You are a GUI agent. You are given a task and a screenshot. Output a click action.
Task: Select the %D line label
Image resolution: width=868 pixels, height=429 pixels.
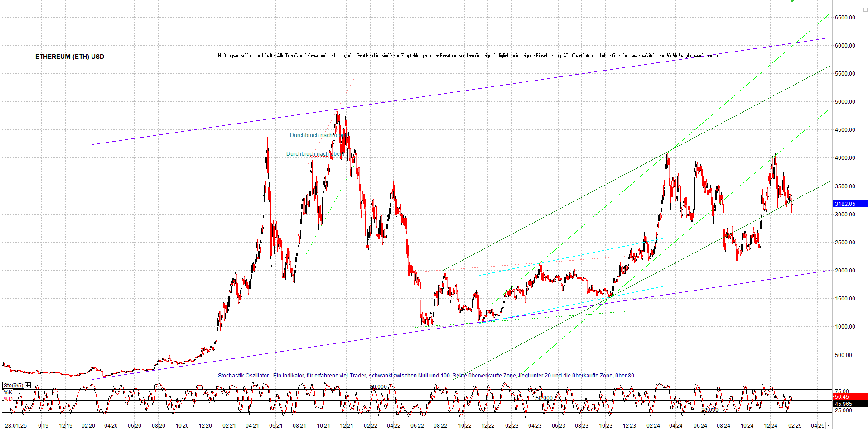pos(8,399)
